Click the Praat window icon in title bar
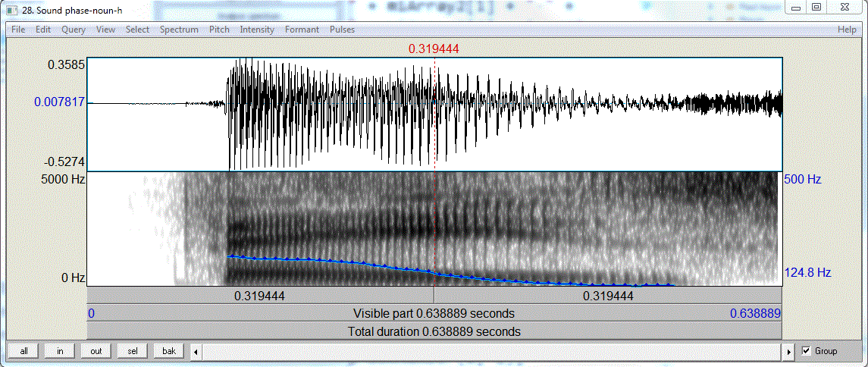The image size is (868, 367). (11, 9)
